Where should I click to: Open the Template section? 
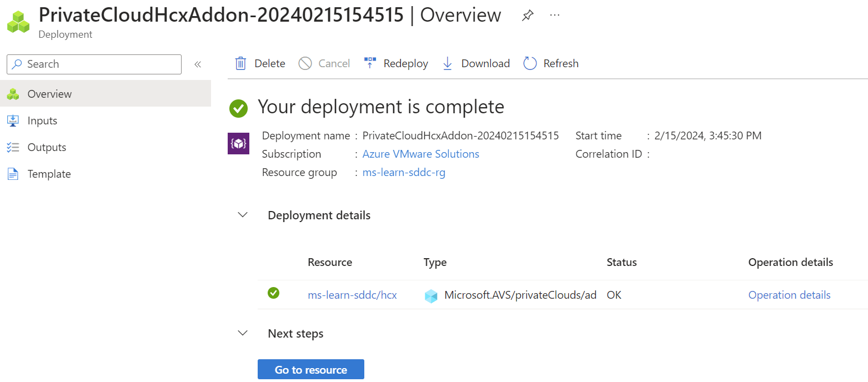click(x=49, y=173)
